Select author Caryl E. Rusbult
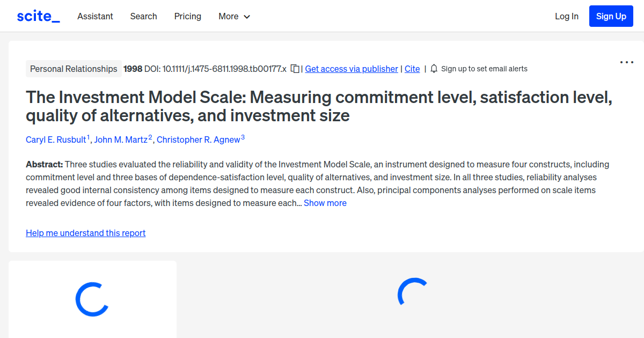The height and width of the screenshot is (338, 644). click(56, 139)
